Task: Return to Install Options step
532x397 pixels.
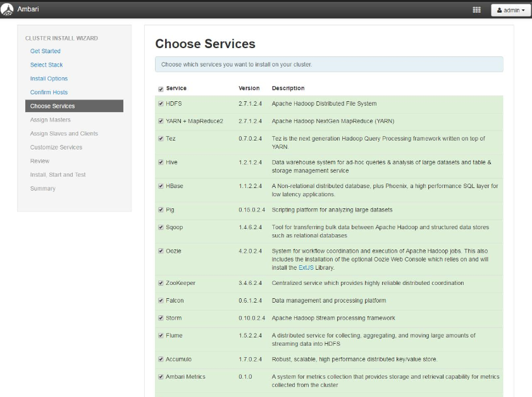Action: (x=49, y=79)
